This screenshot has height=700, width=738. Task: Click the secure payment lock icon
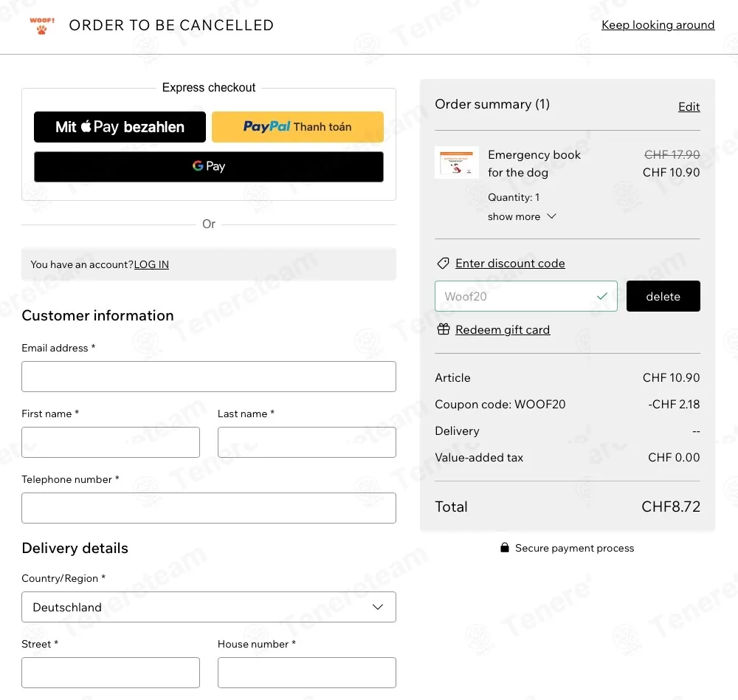[505, 548]
